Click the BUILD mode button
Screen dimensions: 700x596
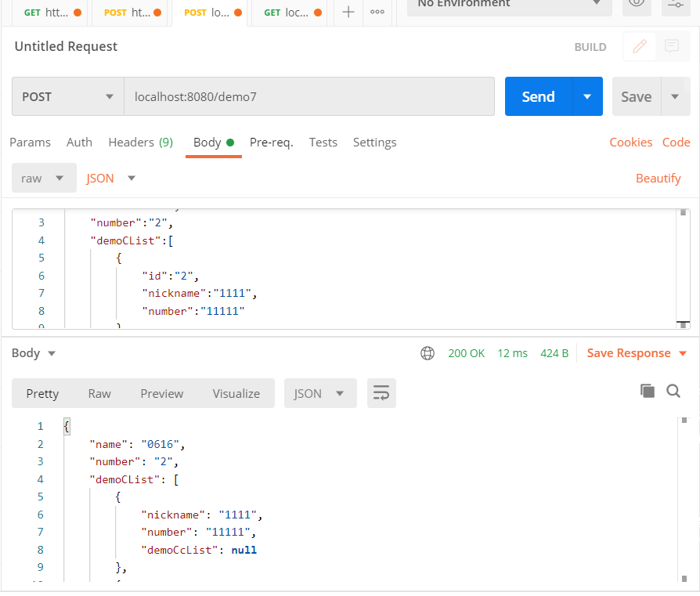click(x=590, y=47)
